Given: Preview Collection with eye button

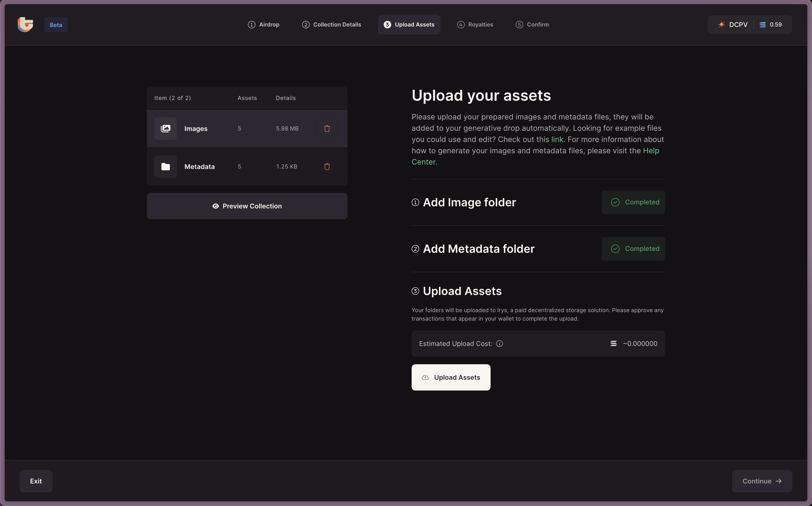Looking at the screenshot, I should click(x=247, y=206).
